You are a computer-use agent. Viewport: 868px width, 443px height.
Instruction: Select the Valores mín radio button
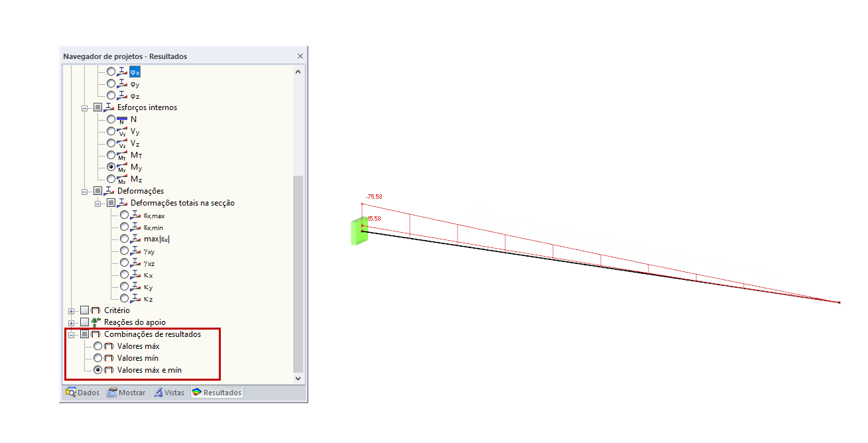point(98,358)
